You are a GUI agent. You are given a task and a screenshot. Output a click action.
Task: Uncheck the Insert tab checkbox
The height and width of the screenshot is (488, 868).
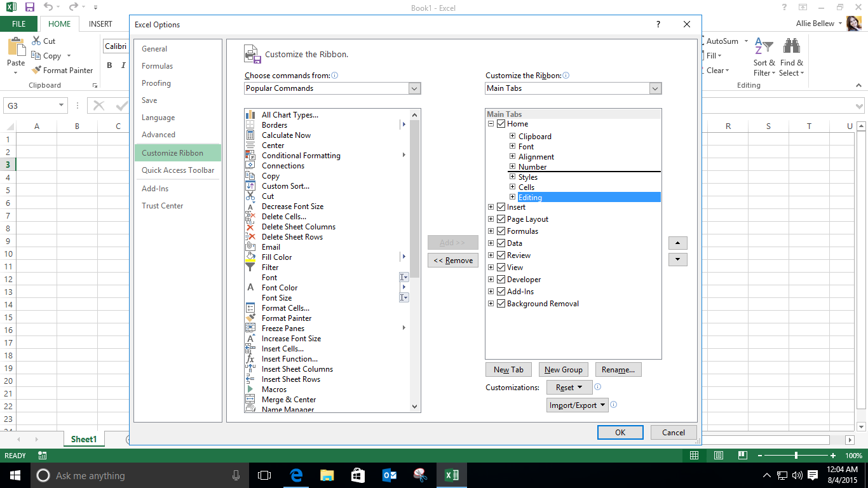tap(501, 207)
